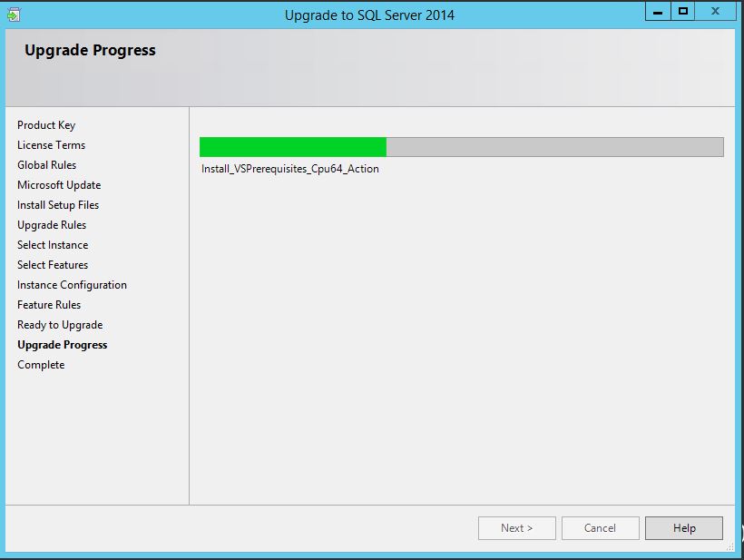Jump to the Upgrade Rules step
744x560 pixels.
pos(52,225)
